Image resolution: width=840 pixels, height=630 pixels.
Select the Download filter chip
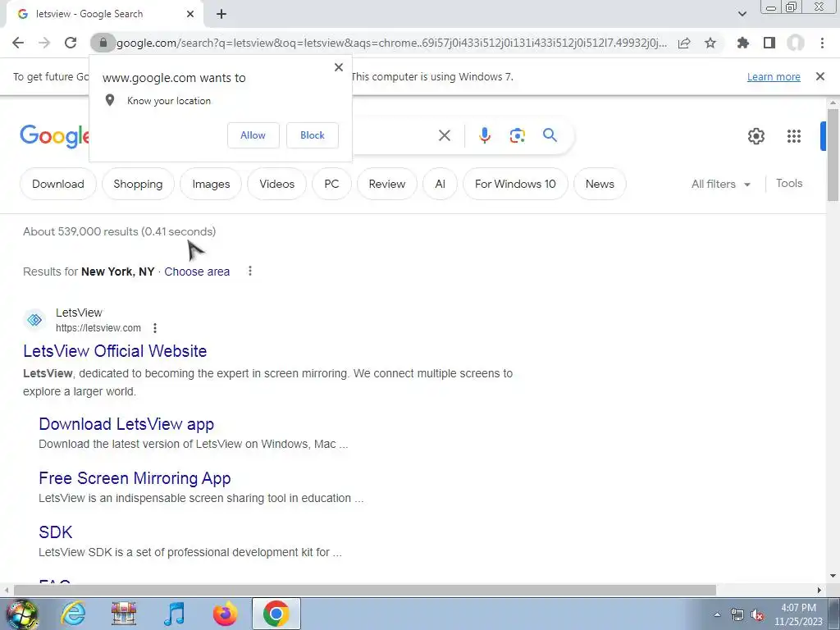pyautogui.click(x=58, y=184)
